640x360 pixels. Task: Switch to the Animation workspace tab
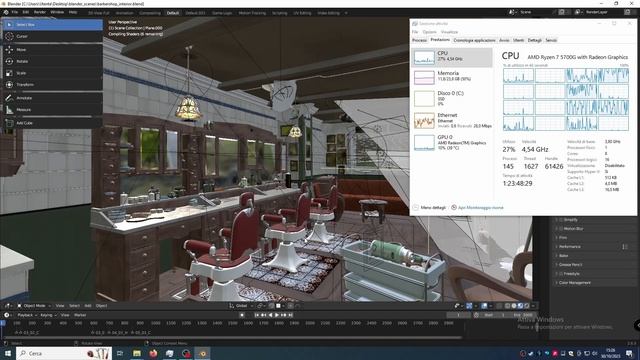click(x=124, y=13)
